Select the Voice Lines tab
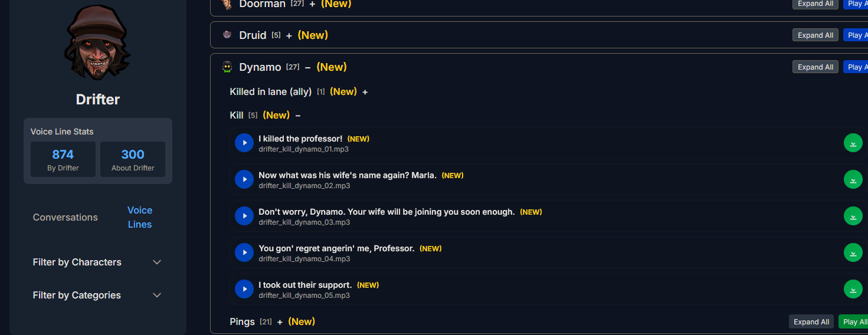The image size is (868, 335). coord(140,217)
